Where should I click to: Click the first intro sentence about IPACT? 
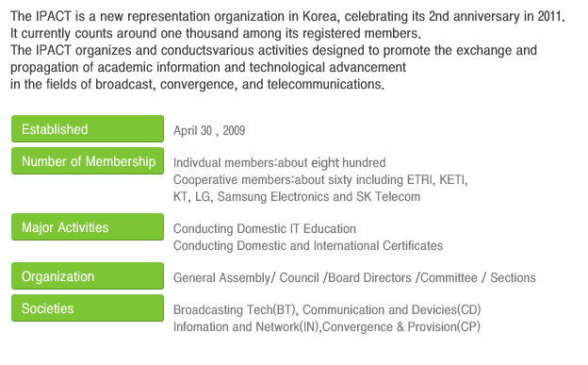(x=287, y=16)
